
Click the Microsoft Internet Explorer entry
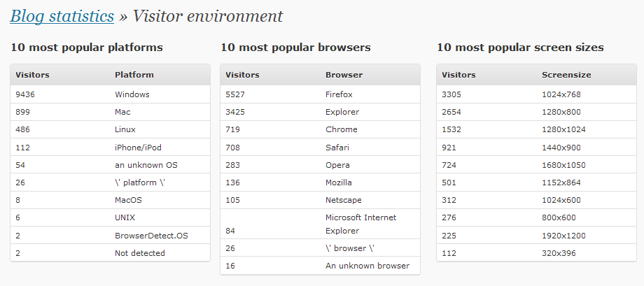(x=361, y=224)
